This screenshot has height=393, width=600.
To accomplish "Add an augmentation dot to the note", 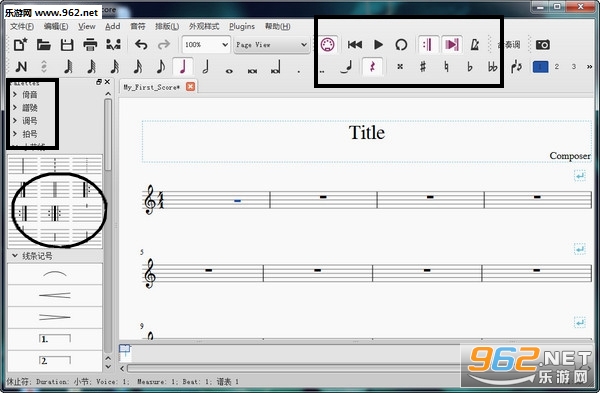I will (298, 71).
